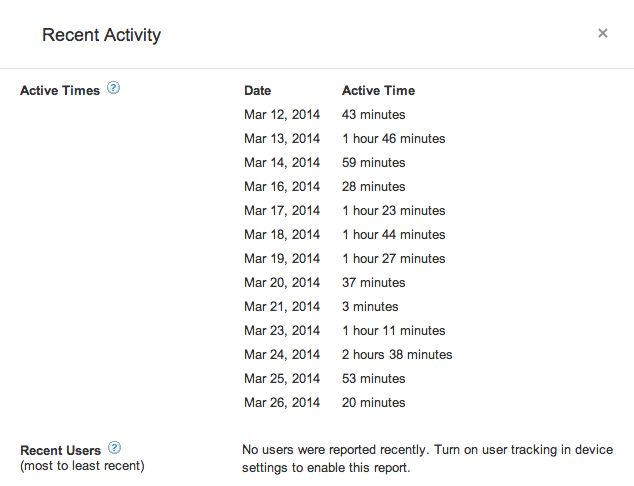Click the 2 hours 38 minutes value
634x486 pixels.
pyautogui.click(x=397, y=354)
